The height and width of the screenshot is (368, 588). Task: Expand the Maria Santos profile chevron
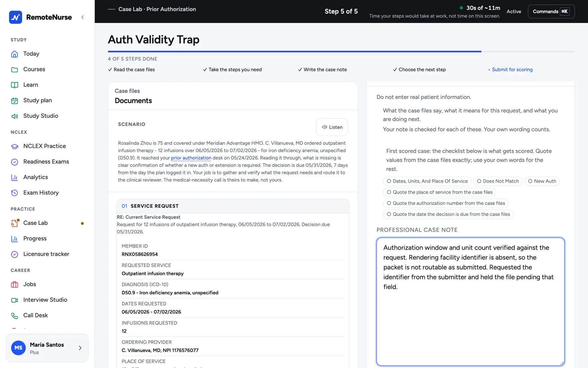click(80, 348)
